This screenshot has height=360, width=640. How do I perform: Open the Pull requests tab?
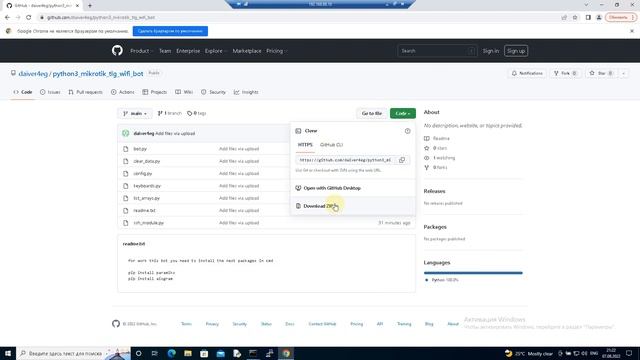point(86,92)
